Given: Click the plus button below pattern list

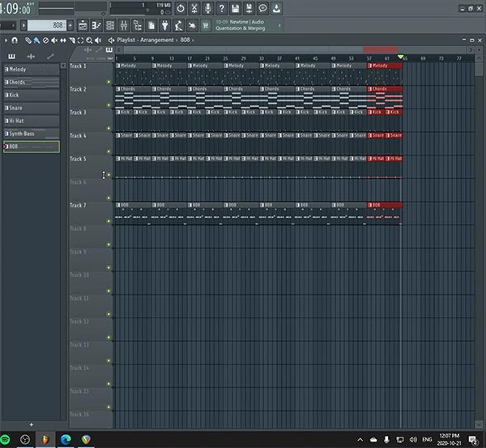Looking at the screenshot, I should coord(32,425).
